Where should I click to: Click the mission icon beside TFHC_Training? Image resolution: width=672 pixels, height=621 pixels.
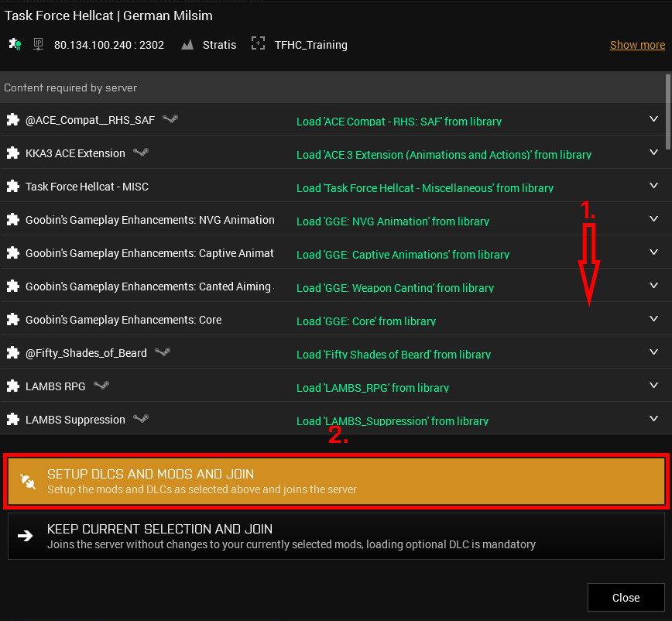[x=258, y=43]
